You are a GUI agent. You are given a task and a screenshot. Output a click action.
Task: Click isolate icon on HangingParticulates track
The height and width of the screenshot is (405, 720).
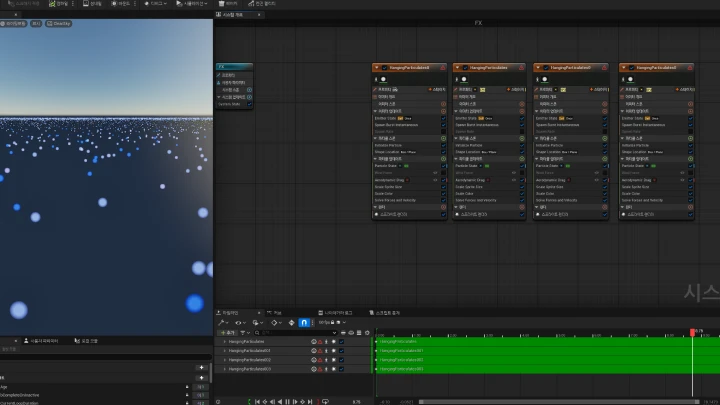click(314, 342)
